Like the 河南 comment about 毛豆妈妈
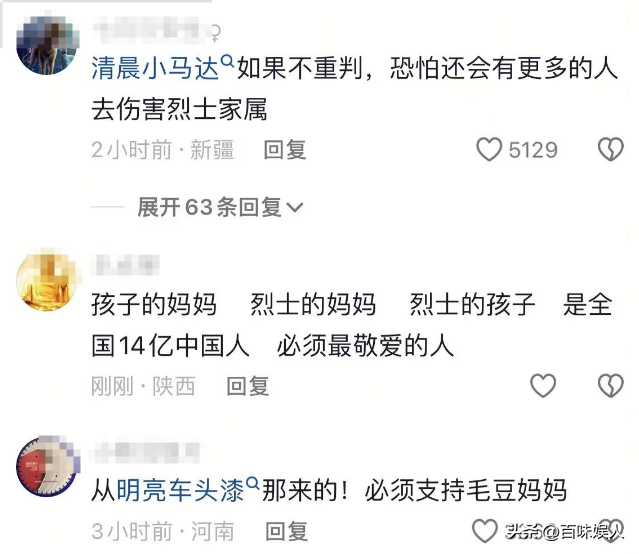 click(485, 531)
